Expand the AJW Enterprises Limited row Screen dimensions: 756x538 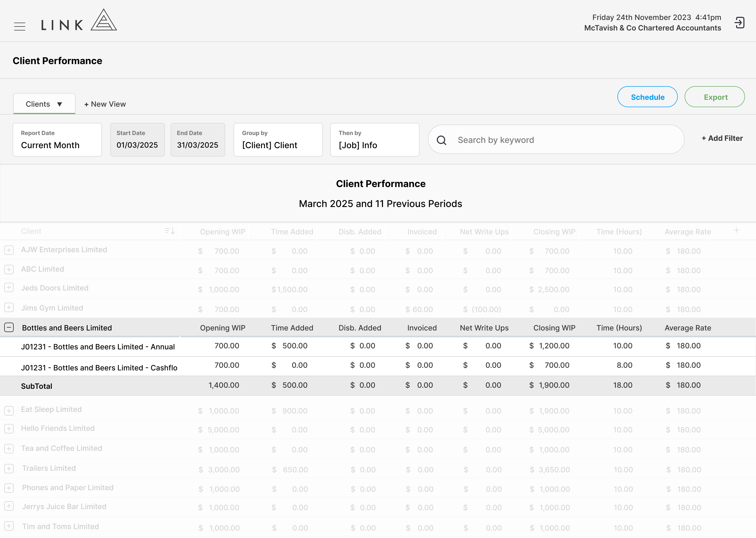point(9,250)
